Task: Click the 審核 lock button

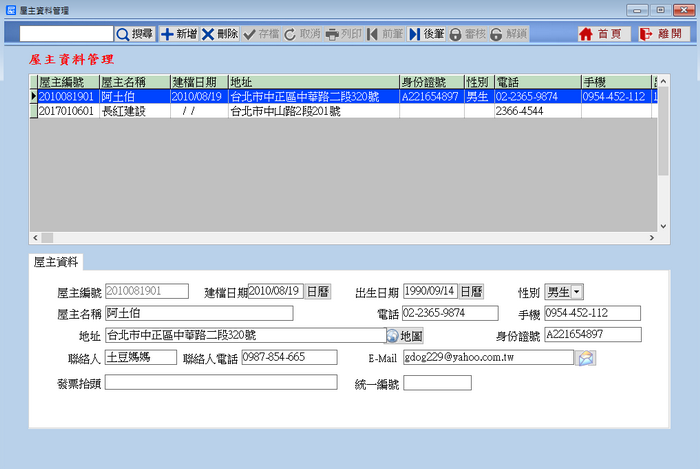Action: [x=467, y=34]
